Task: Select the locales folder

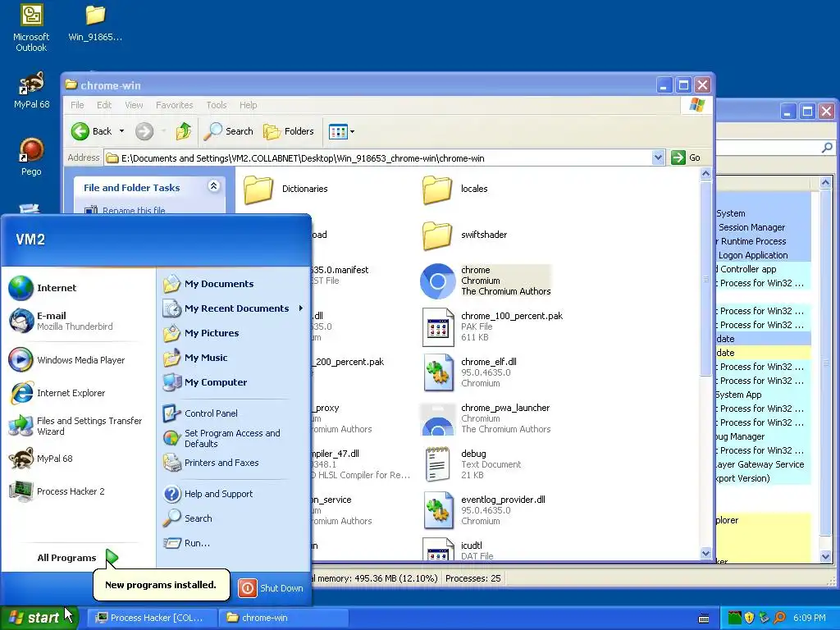Action: pos(455,189)
